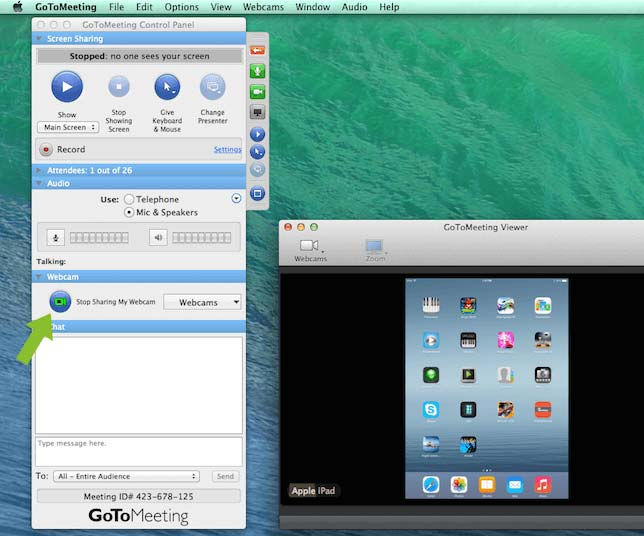Click Webcams camera icon in GoToMeeting Viewer
This screenshot has height=536, width=644.
pyautogui.click(x=310, y=246)
